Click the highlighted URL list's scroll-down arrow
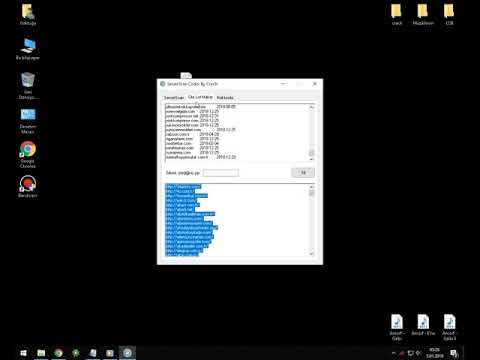Screen dimensions: 480x360 pyautogui.click(x=311, y=254)
